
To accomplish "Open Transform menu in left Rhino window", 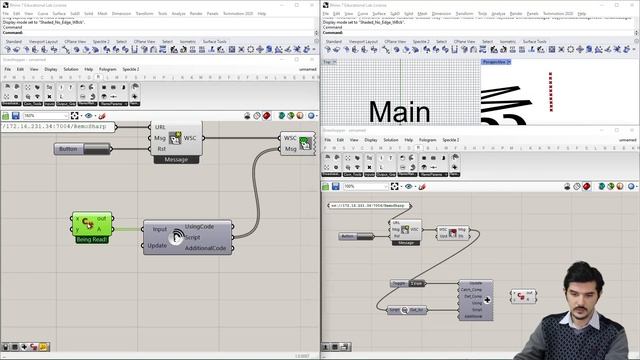I will (144, 13).
